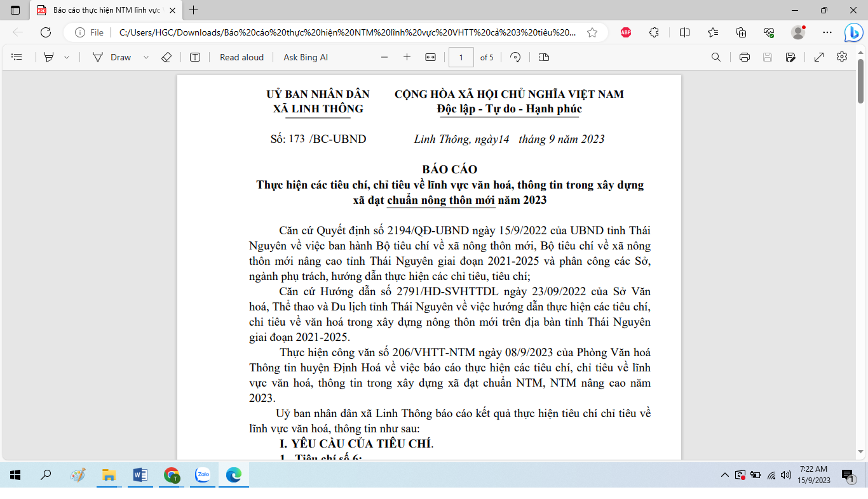
Task: Toggle fit to width view
Action: click(430, 57)
